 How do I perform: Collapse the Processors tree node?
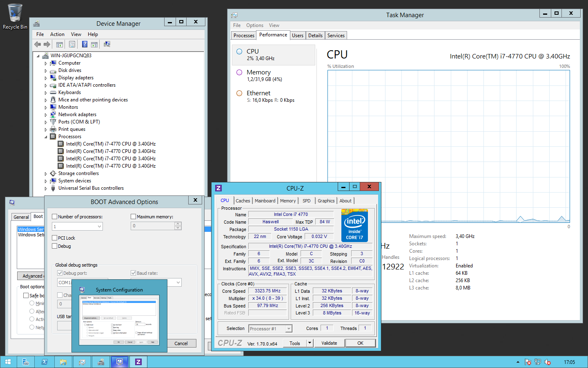tap(46, 137)
